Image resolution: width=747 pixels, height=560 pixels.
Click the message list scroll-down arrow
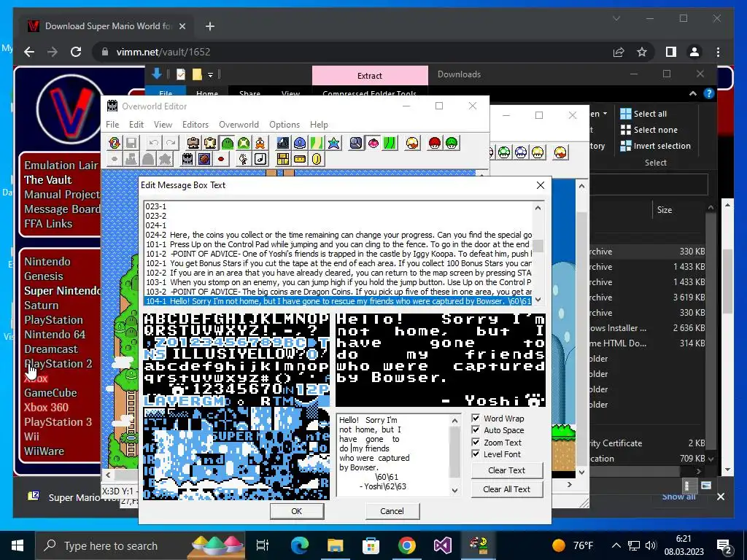[x=538, y=300]
